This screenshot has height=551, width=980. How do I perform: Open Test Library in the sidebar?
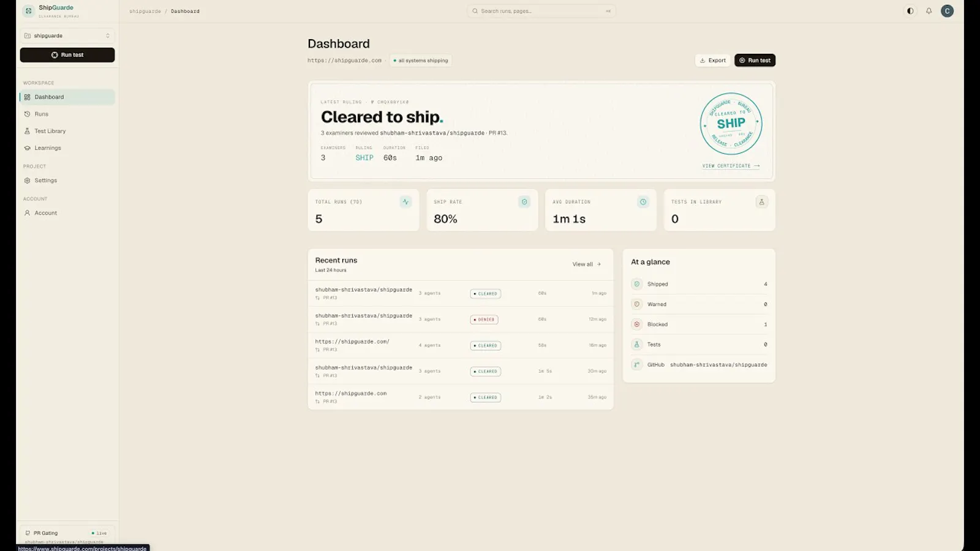click(x=67, y=131)
